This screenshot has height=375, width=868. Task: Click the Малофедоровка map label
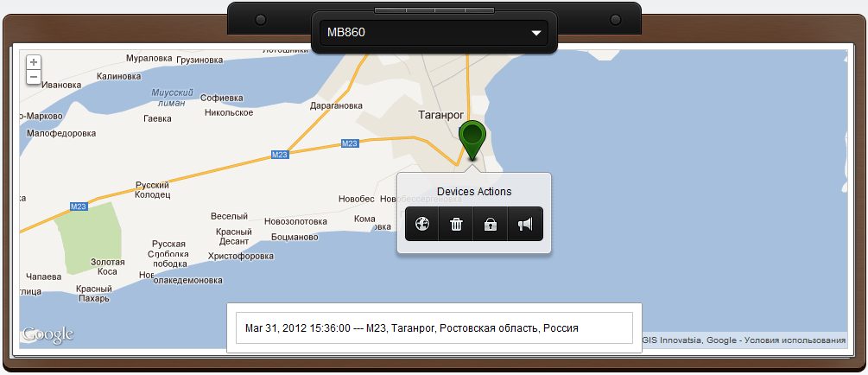coord(61,133)
